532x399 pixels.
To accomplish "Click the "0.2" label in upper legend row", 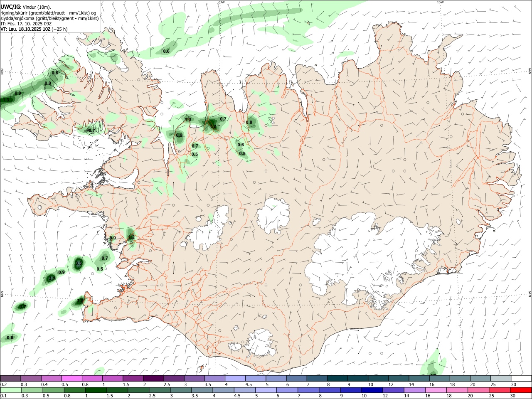I will pyautogui.click(x=3, y=384).
